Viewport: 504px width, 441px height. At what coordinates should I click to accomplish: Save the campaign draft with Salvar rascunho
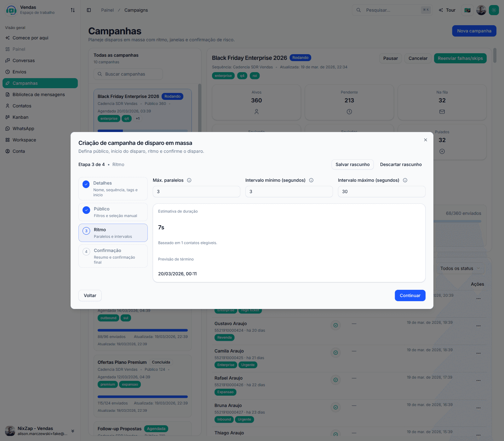click(352, 164)
